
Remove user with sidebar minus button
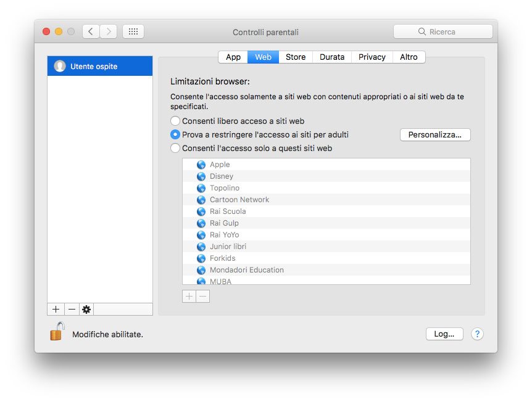tap(72, 309)
